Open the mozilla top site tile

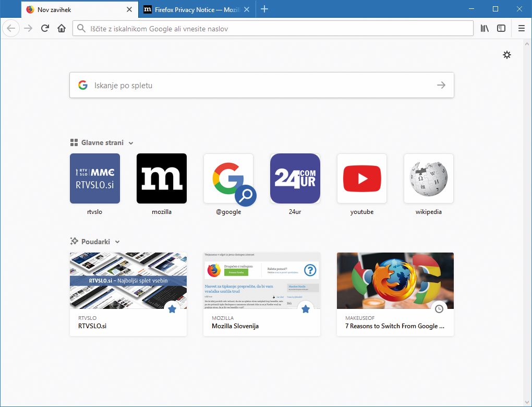(x=162, y=178)
